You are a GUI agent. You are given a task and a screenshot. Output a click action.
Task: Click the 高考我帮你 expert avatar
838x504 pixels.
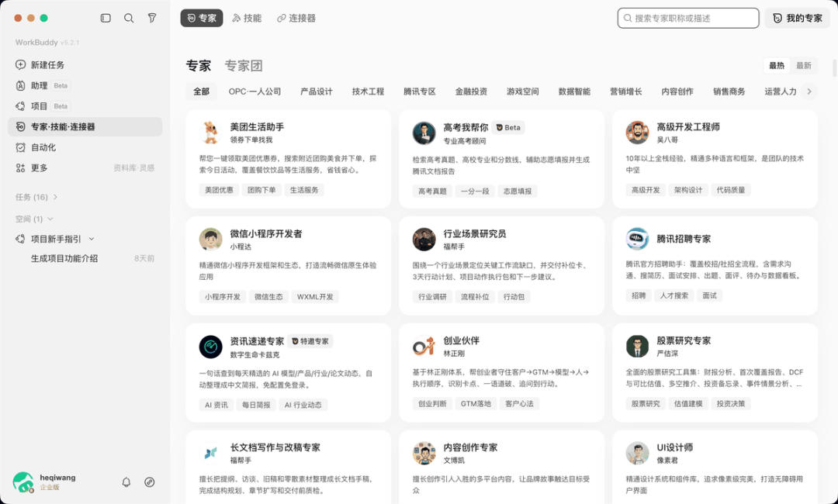[424, 133]
